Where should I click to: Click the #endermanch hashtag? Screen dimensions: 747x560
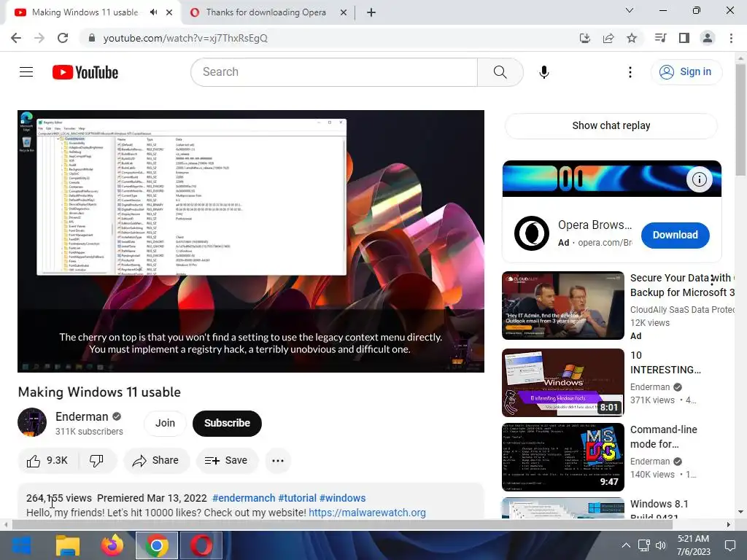(x=244, y=498)
